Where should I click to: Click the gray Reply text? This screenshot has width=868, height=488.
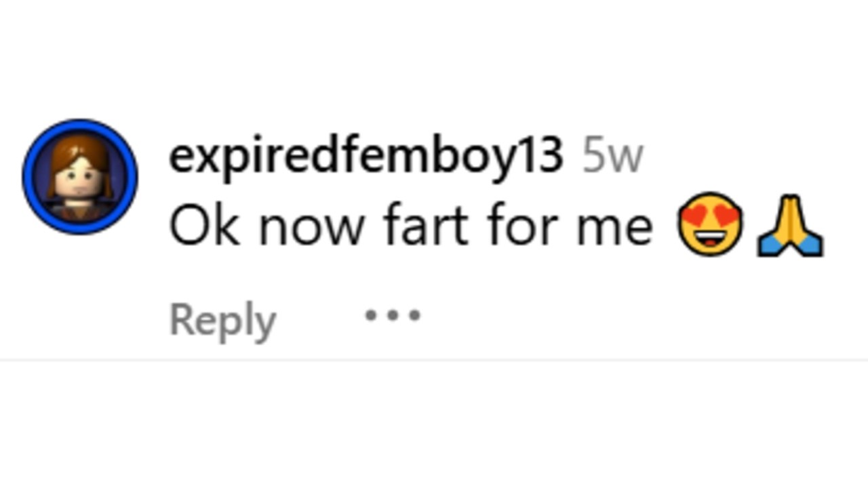[222, 320]
